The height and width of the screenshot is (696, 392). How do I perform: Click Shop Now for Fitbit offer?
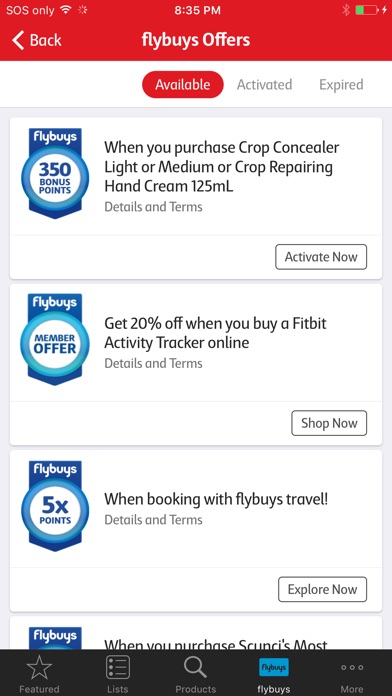tap(329, 423)
